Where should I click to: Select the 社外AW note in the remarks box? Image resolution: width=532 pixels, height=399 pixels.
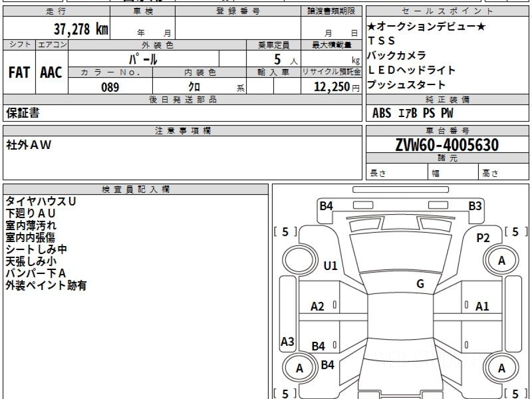point(28,145)
